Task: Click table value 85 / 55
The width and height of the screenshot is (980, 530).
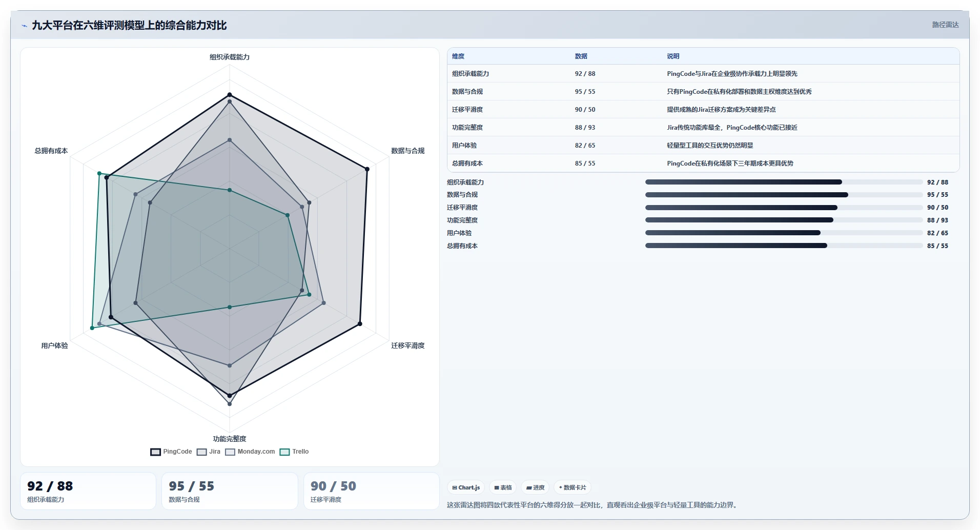Action: click(x=585, y=164)
